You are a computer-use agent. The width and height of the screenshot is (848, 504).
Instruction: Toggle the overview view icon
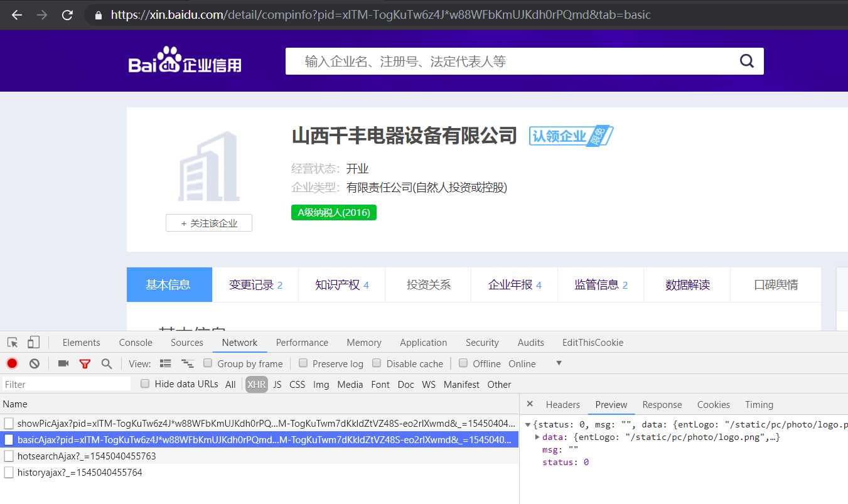[x=187, y=363]
